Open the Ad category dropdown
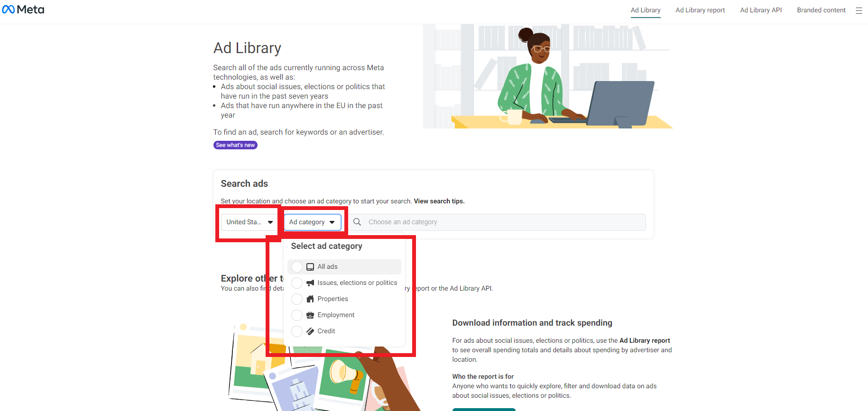This screenshot has width=868, height=411. (312, 222)
